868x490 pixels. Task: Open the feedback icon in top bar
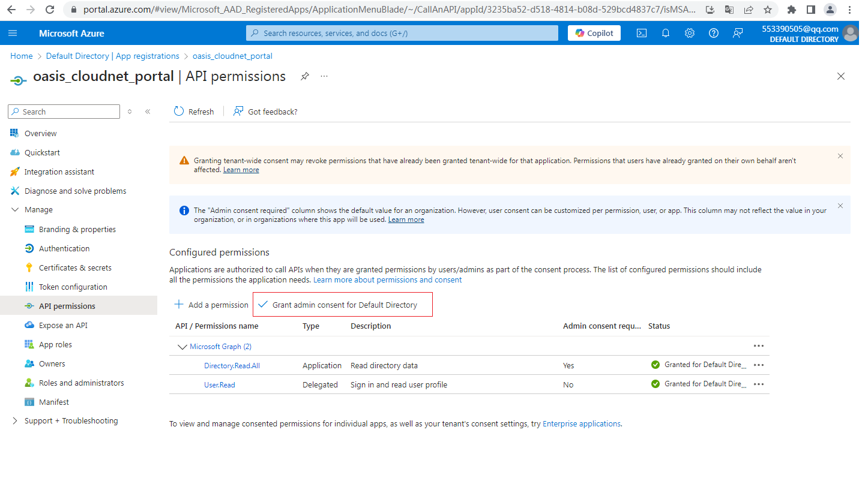[738, 33]
